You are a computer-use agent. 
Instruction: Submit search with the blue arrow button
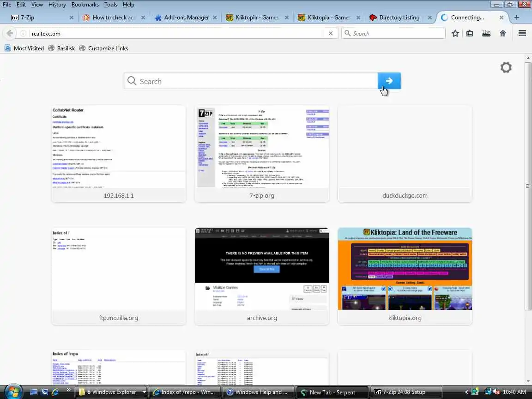pos(389,81)
